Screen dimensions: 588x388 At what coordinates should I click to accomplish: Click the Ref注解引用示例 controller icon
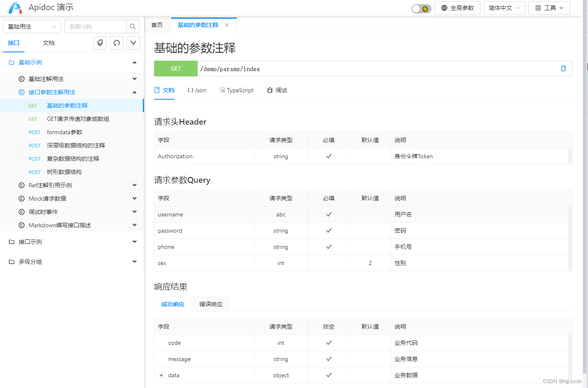click(22, 185)
